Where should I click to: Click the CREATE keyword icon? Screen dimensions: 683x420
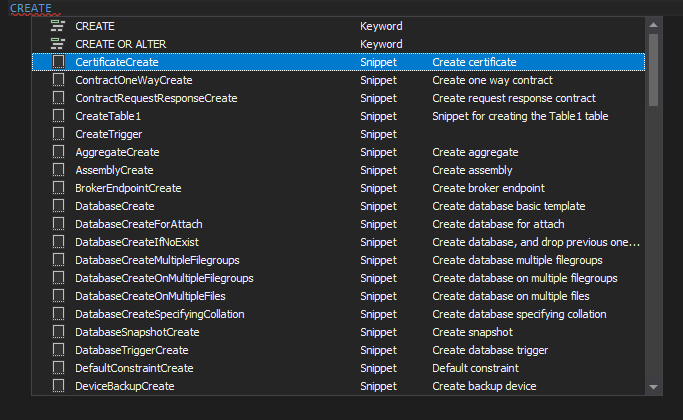[x=58, y=26]
